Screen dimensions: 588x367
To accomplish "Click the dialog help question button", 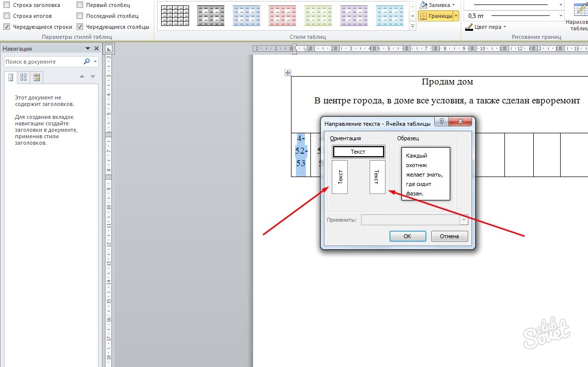I will coord(441,121).
